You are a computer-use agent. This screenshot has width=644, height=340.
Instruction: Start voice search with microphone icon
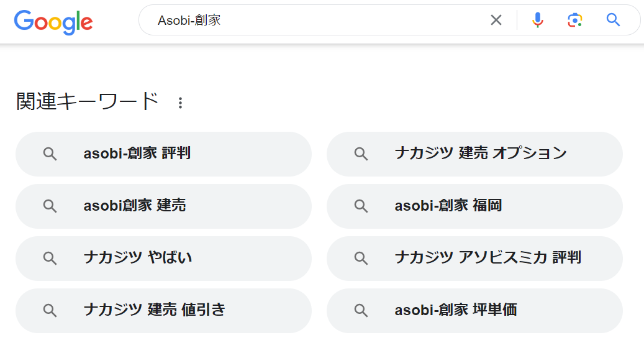coord(538,21)
